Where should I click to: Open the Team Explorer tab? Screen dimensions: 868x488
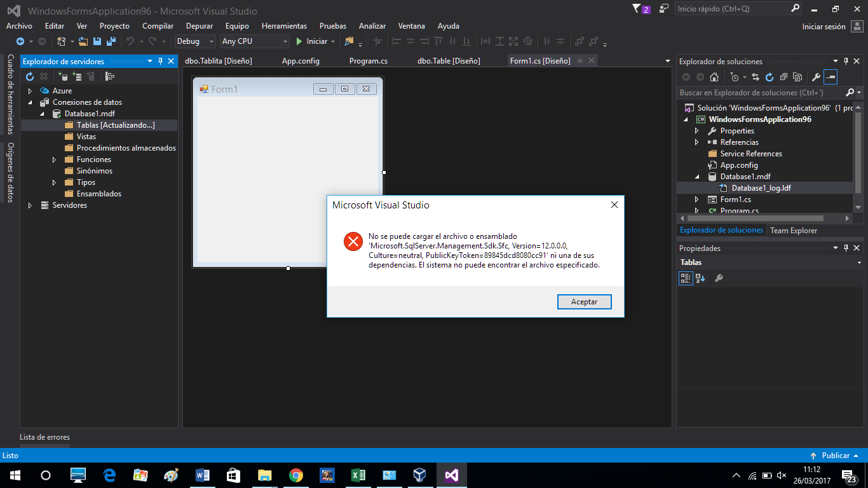coord(794,231)
